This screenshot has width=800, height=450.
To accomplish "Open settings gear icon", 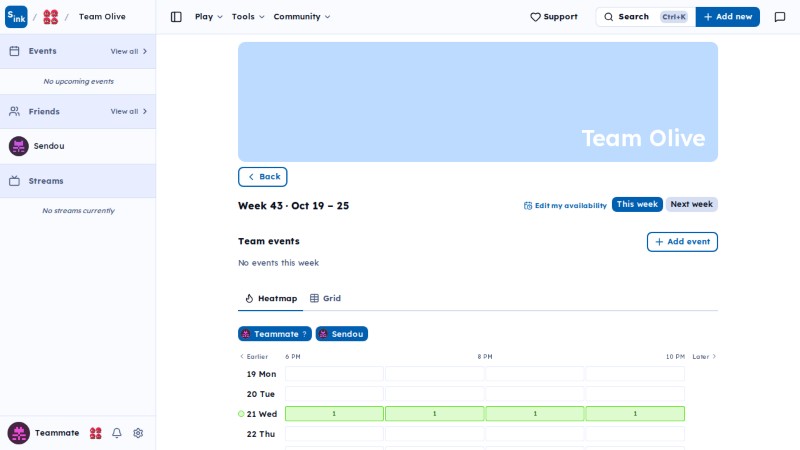I will tap(138, 433).
